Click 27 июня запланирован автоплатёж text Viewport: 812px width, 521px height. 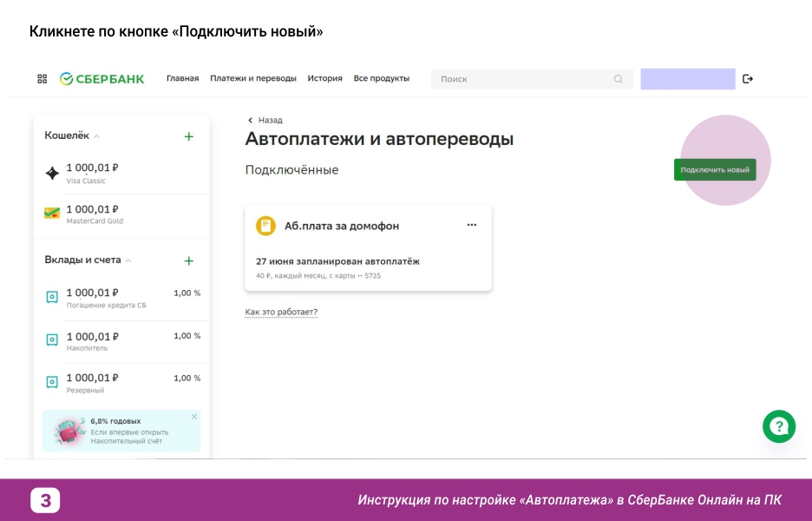[337, 261]
